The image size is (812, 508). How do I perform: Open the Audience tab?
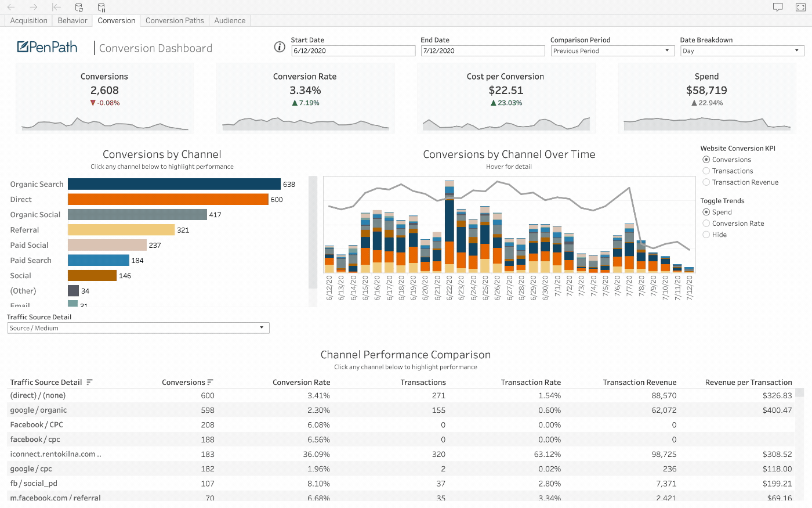click(230, 20)
